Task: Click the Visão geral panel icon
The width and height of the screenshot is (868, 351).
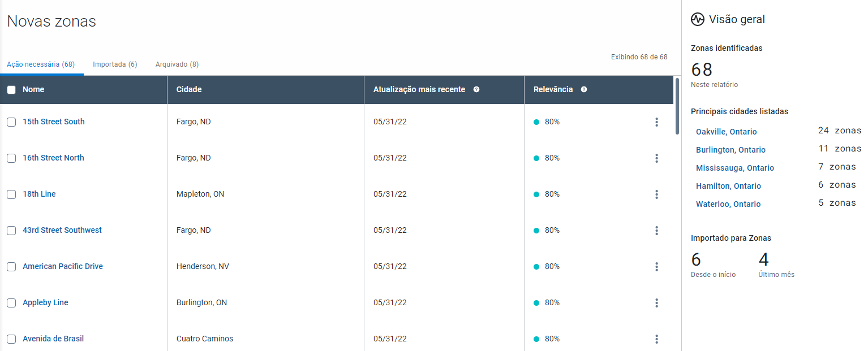Action: pos(697,19)
